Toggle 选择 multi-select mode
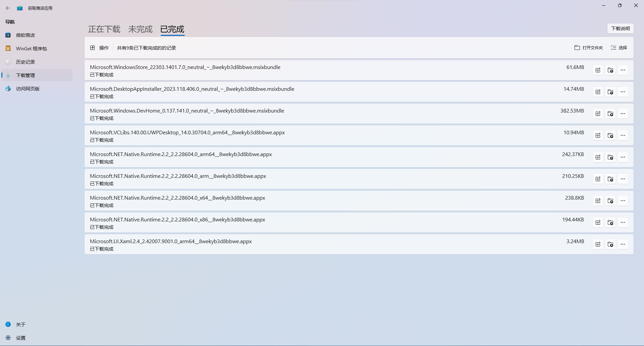Image resolution: width=644 pixels, height=346 pixels. point(619,48)
